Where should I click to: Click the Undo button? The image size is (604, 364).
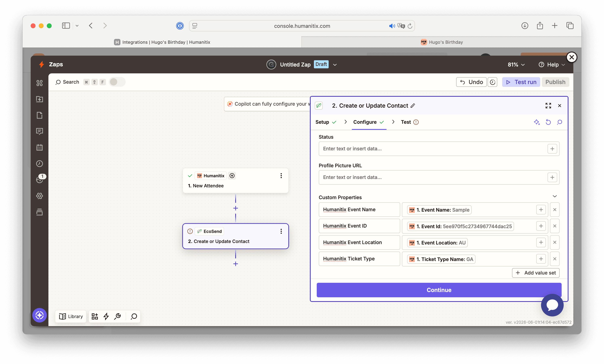pyautogui.click(x=471, y=82)
